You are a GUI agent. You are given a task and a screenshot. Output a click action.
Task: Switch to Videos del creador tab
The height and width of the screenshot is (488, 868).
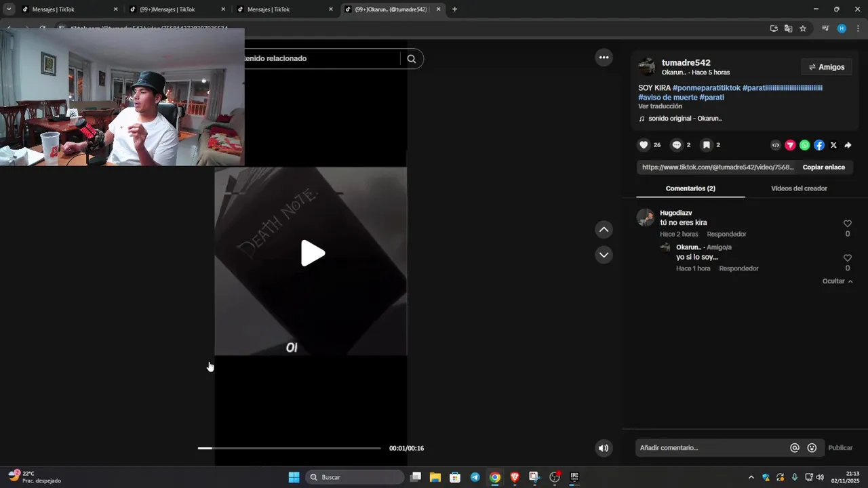799,188
